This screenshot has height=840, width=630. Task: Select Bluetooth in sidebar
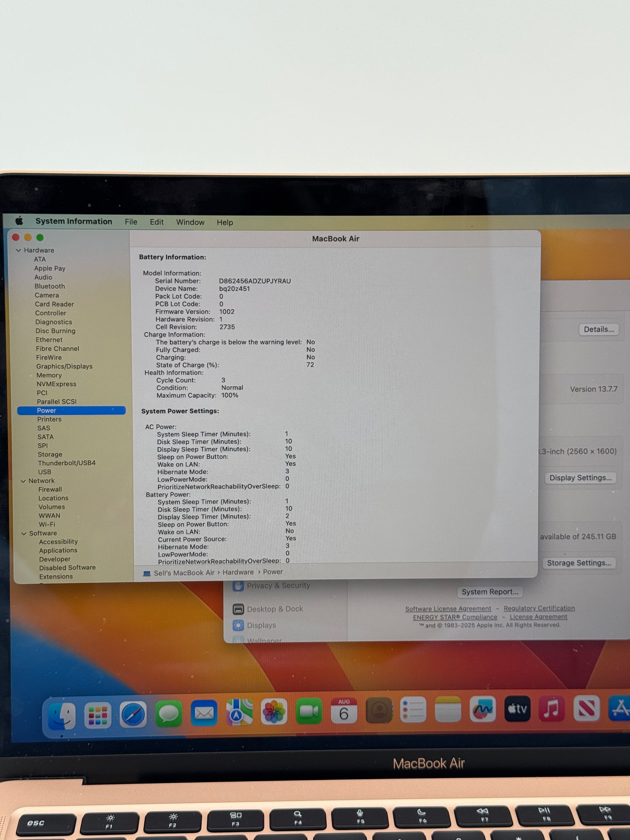tap(50, 286)
